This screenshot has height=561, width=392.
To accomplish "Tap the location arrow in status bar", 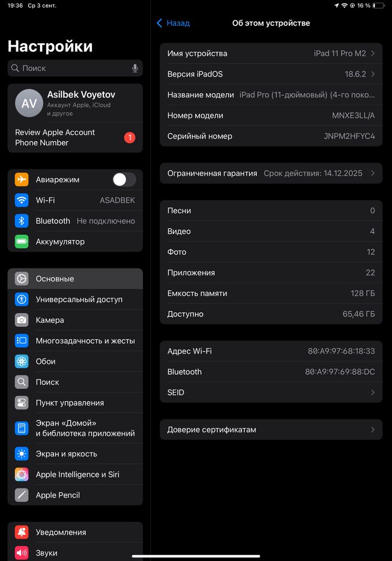I will pos(336,6).
